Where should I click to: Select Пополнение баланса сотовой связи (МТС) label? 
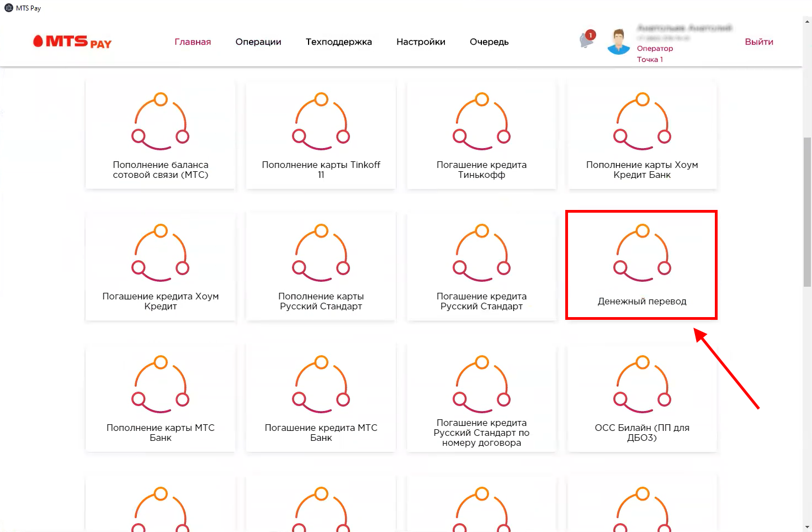(x=161, y=170)
